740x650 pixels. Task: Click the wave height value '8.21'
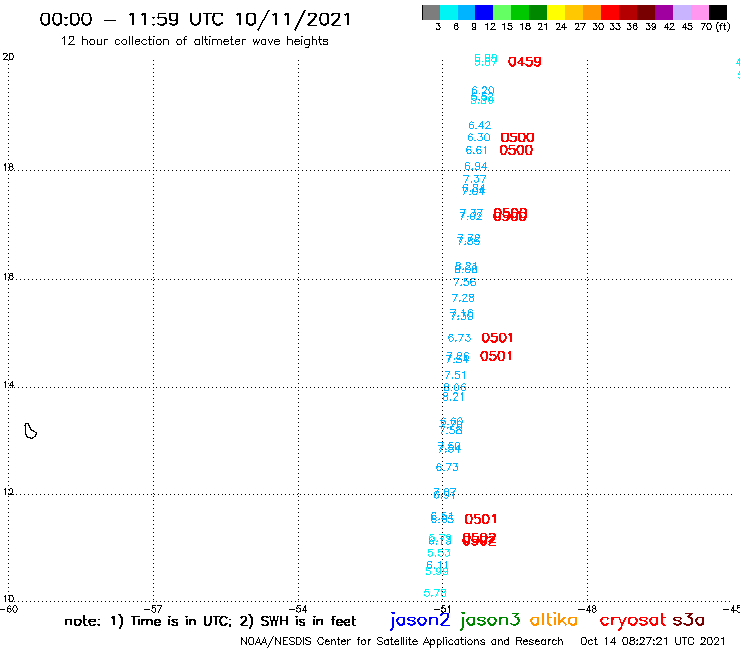(453, 397)
